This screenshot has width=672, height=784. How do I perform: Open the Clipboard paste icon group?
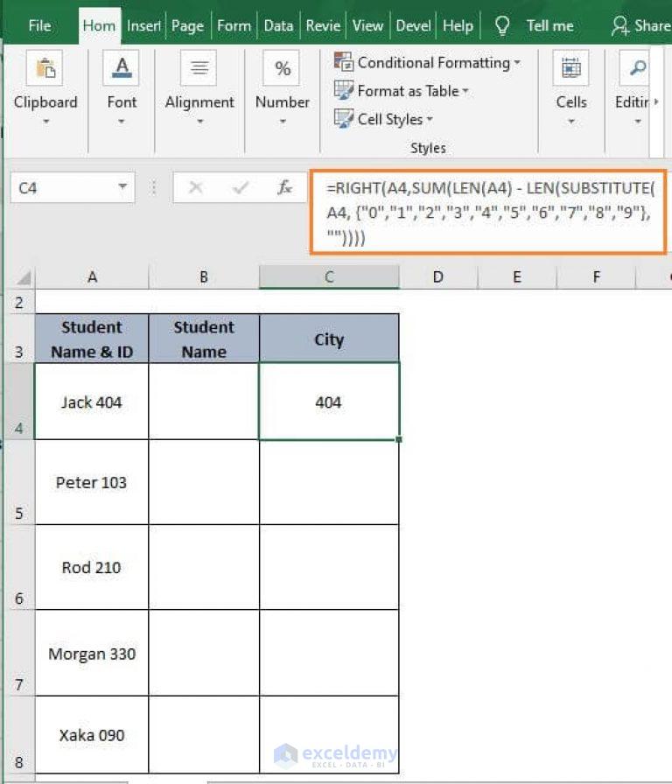tap(45, 68)
